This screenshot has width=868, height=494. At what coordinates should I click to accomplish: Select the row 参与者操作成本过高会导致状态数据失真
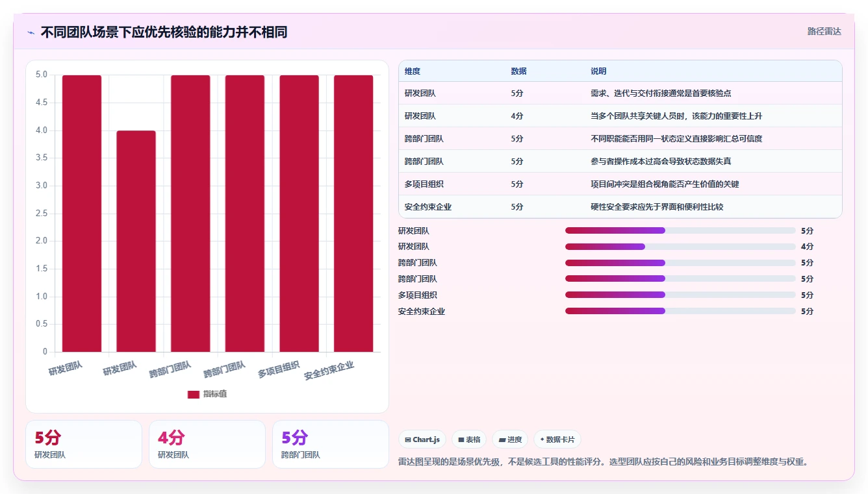pyautogui.click(x=620, y=161)
